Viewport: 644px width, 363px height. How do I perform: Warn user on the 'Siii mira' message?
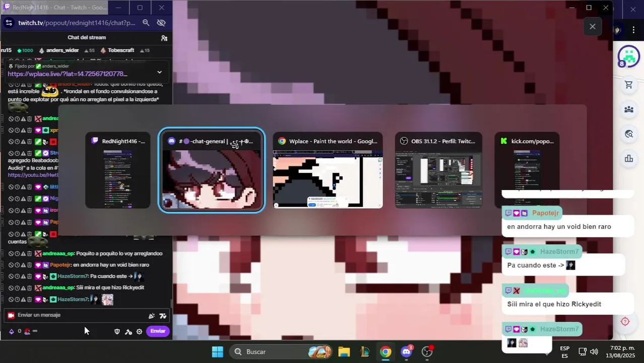(23, 287)
